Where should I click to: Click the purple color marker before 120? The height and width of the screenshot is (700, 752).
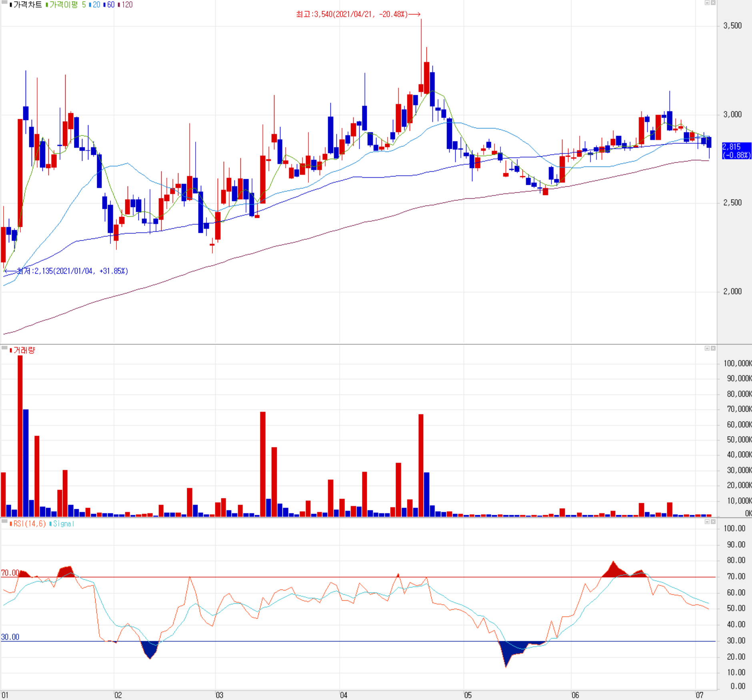(x=119, y=5)
